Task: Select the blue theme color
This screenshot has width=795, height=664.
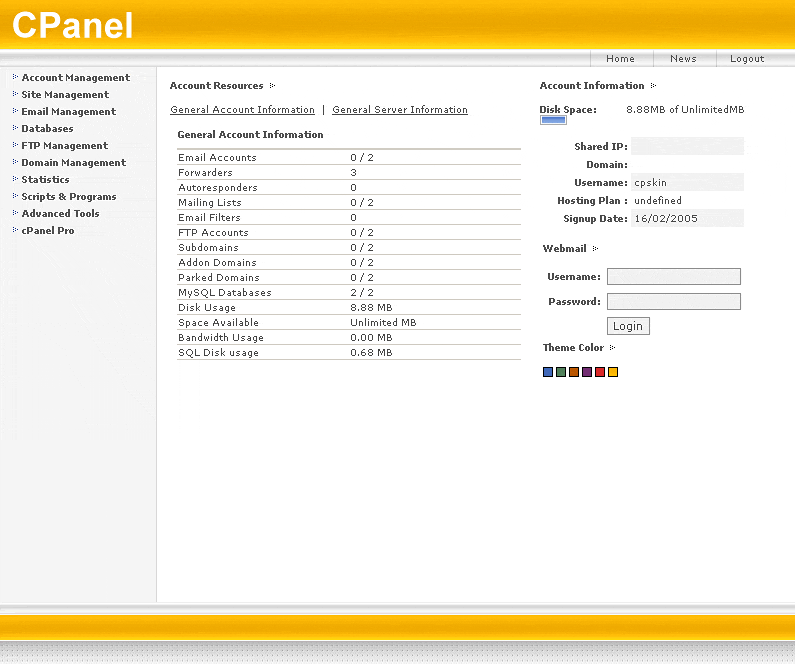Action: (x=548, y=372)
